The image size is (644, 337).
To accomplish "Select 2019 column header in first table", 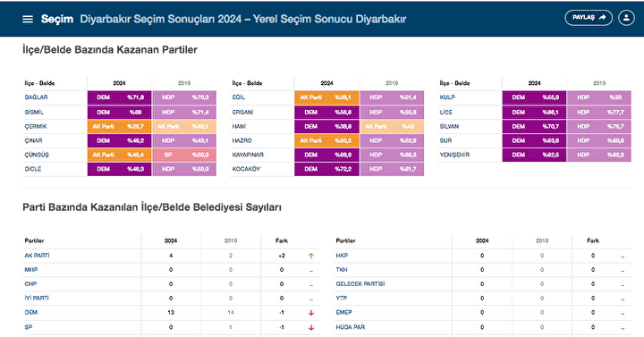I will pyautogui.click(x=184, y=83).
